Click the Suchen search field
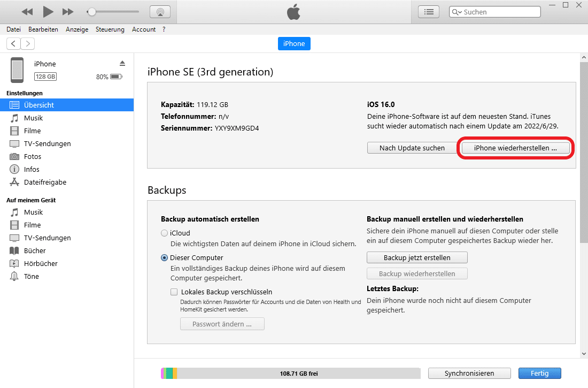This screenshot has height=388, width=588. coord(494,12)
